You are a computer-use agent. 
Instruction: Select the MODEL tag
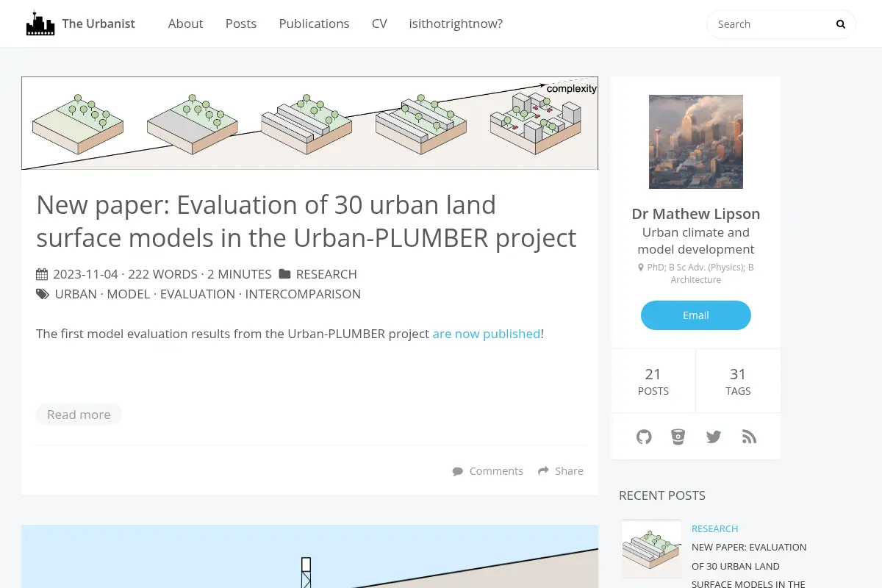pos(128,294)
